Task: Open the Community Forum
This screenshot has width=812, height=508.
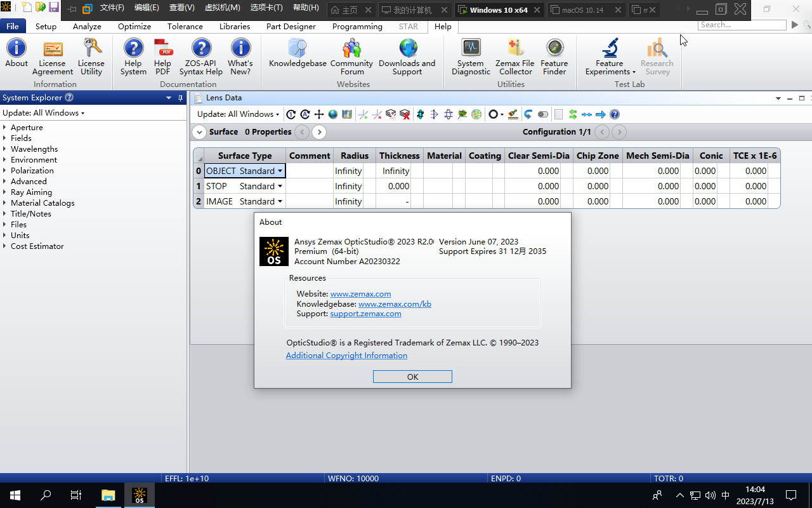Action: pyautogui.click(x=351, y=57)
